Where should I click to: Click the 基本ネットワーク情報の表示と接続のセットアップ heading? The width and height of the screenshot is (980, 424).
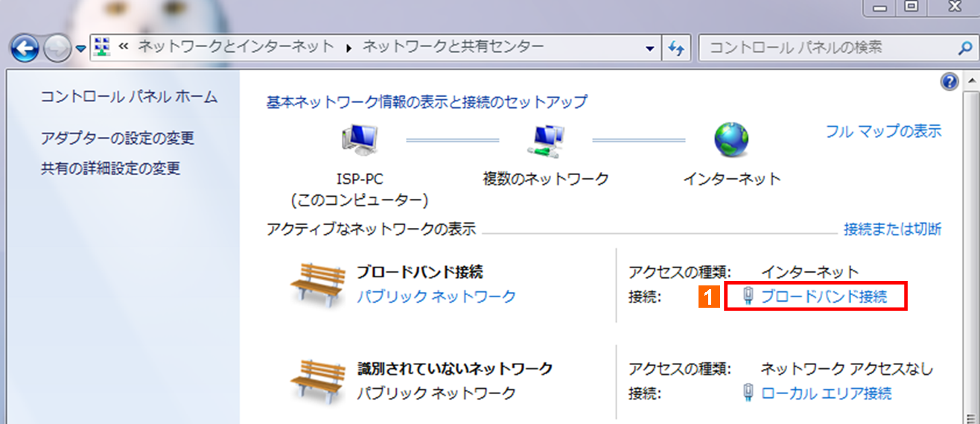coord(427,102)
